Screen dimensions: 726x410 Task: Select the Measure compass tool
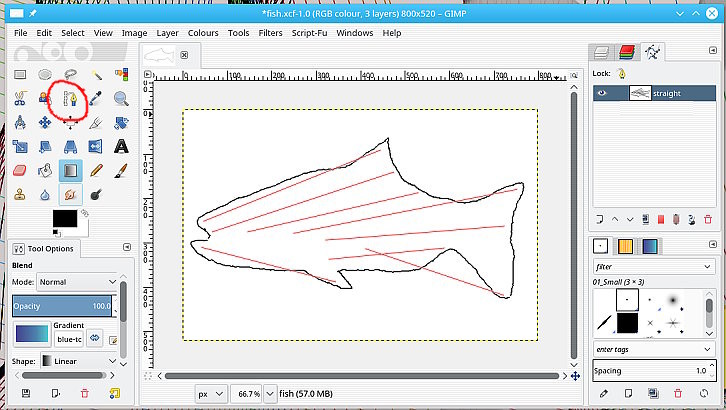(x=20, y=123)
